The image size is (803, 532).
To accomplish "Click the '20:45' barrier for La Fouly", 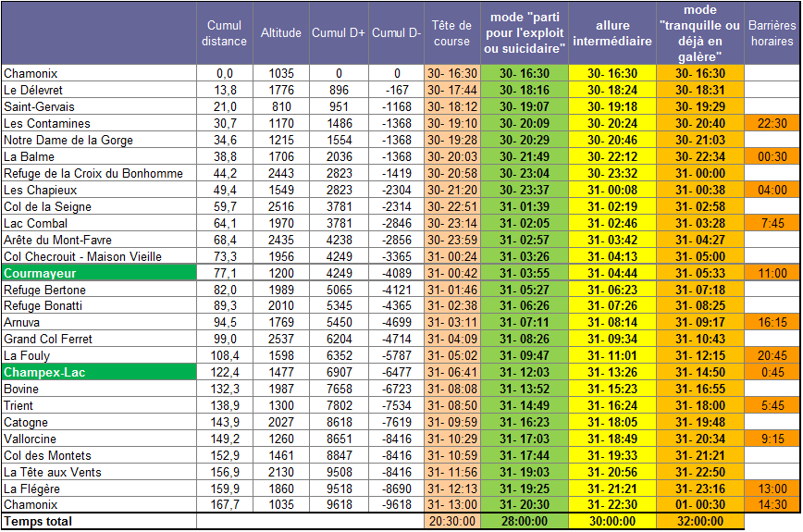I will coord(772,355).
